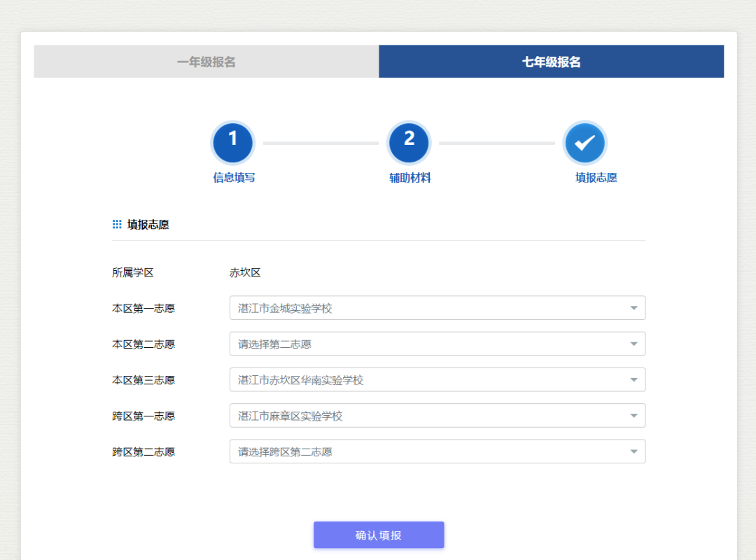This screenshot has height=560, width=756.
Task: Go to the 信息填写 step label
Action: [x=234, y=178]
